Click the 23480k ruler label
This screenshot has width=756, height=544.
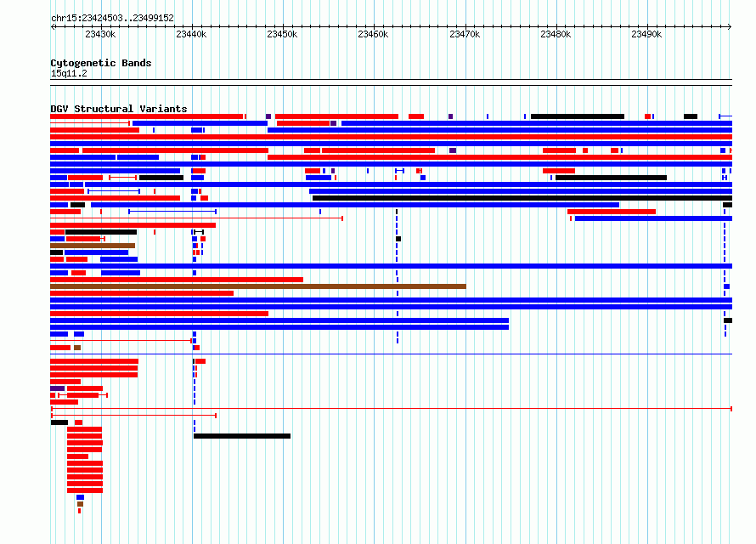tap(556, 34)
